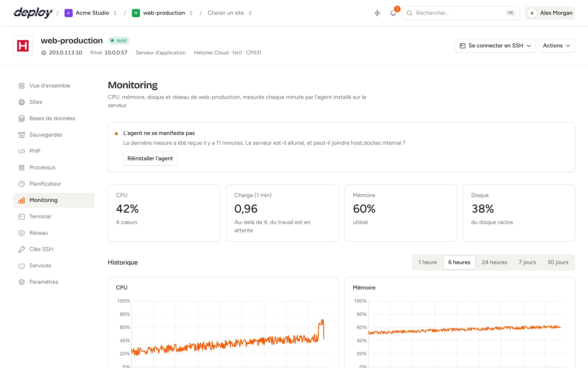Click the Hetzner server logo
This screenshot has height=368, width=588.
(23, 46)
